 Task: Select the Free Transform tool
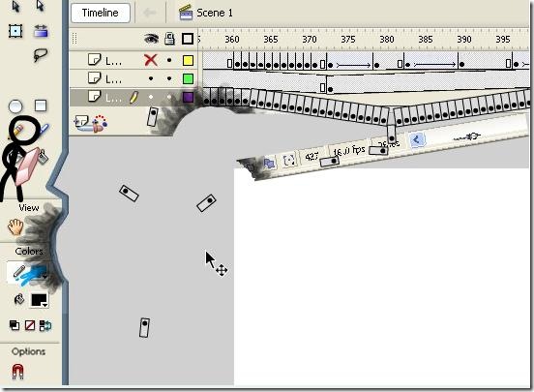click(15, 31)
